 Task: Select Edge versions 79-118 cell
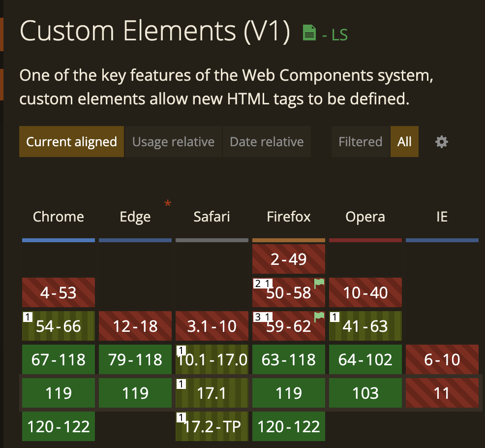coord(135,359)
